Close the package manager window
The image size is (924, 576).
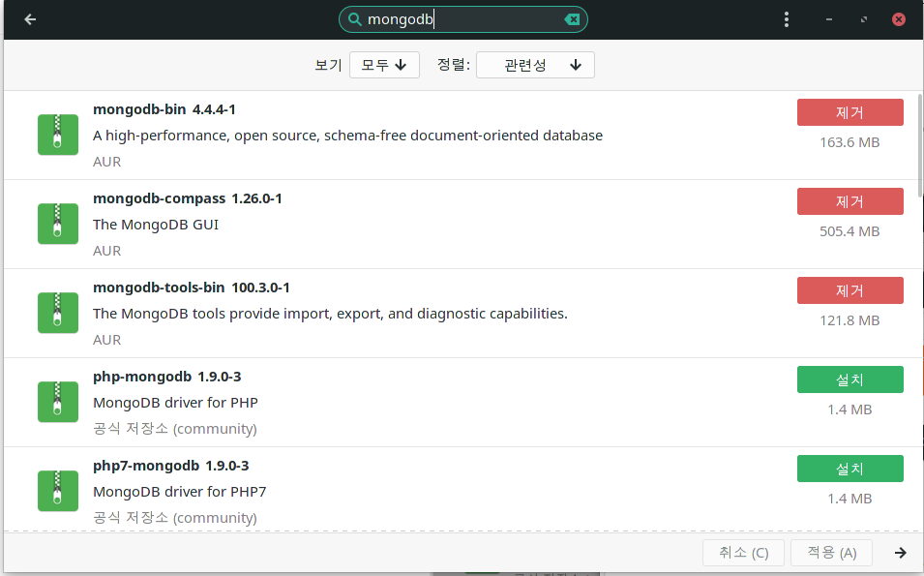coord(898,19)
